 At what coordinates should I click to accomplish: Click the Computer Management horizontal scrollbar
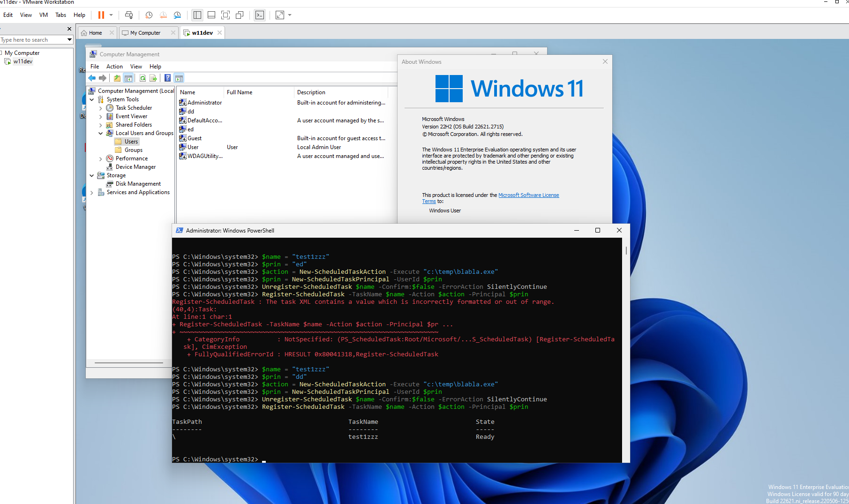click(129, 363)
